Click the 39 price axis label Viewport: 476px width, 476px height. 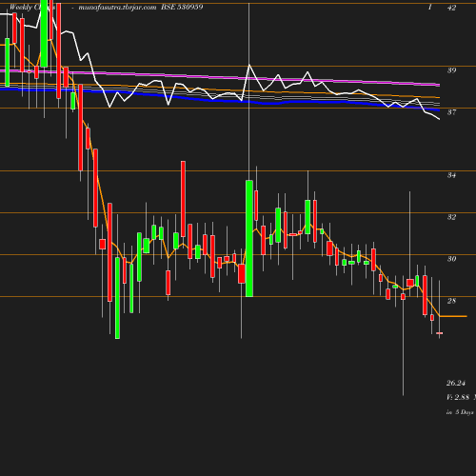coord(451,70)
